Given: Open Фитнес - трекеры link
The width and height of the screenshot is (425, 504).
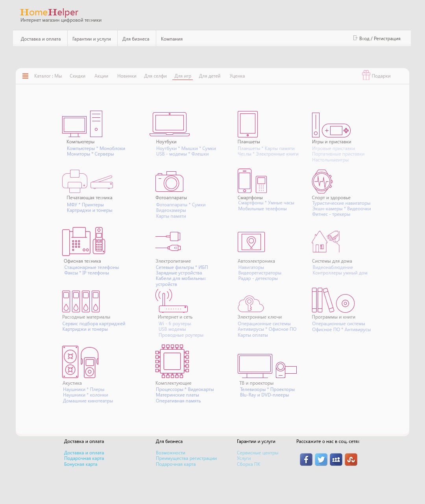Looking at the screenshot, I should (331, 214).
